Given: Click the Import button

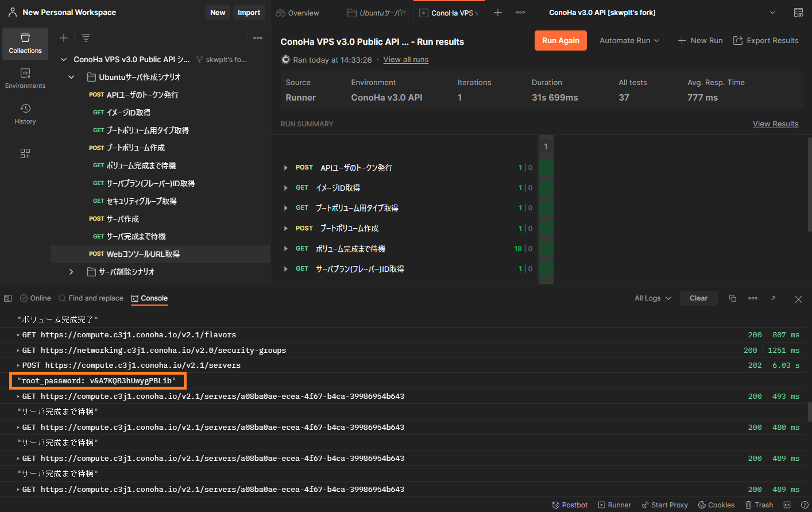Looking at the screenshot, I should [249, 12].
